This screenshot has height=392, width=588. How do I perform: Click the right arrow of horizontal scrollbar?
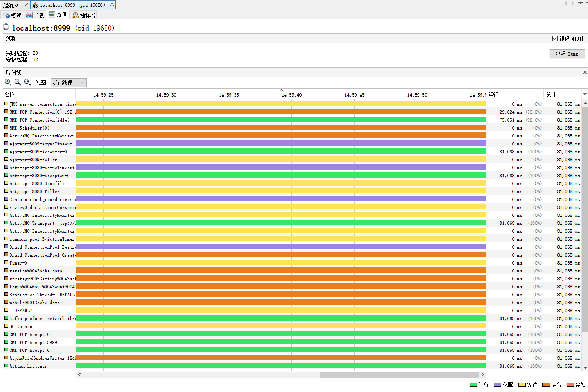483,375
